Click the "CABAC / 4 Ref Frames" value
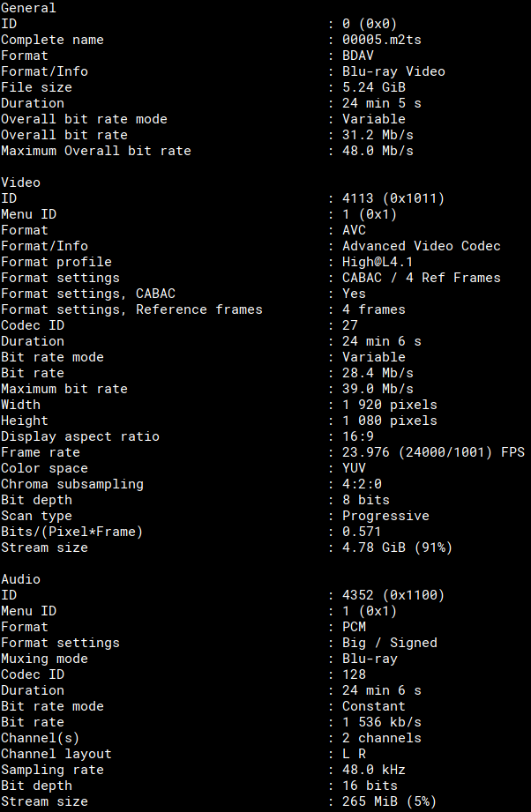The image size is (531, 812). (421, 278)
